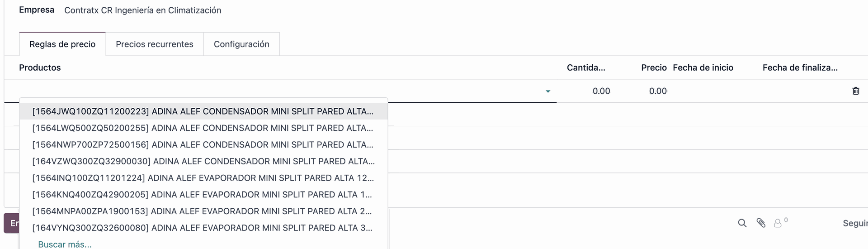Click the chatter search magnifier icon
Image resolution: width=868 pixels, height=249 pixels.
pos(742,223)
